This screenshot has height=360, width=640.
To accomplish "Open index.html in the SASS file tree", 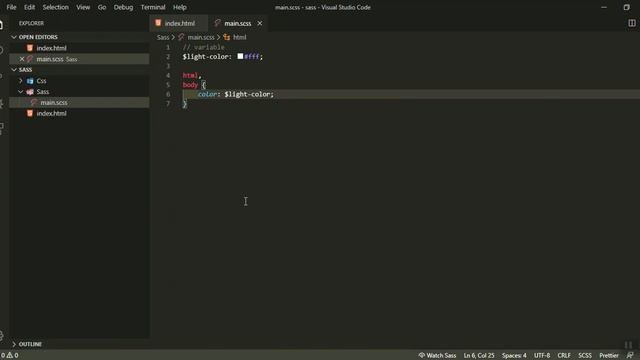I will click(x=80, y=113).
